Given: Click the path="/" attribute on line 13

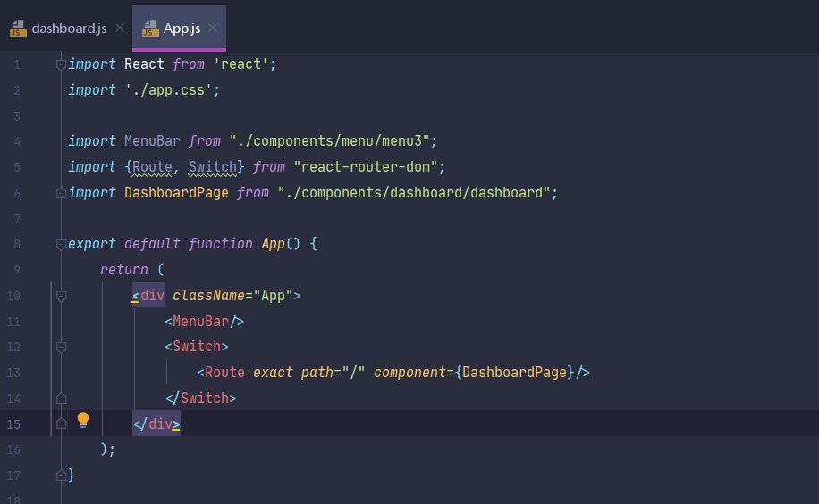Looking at the screenshot, I should click(333, 373).
